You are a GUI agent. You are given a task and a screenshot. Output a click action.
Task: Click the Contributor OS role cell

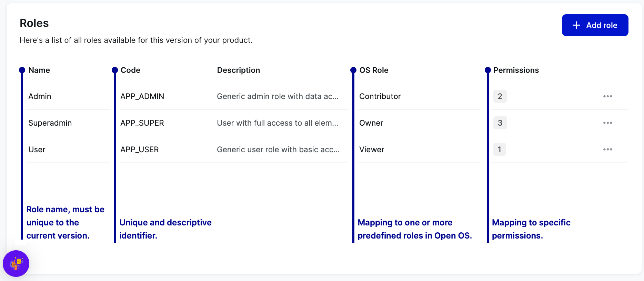pyautogui.click(x=380, y=96)
